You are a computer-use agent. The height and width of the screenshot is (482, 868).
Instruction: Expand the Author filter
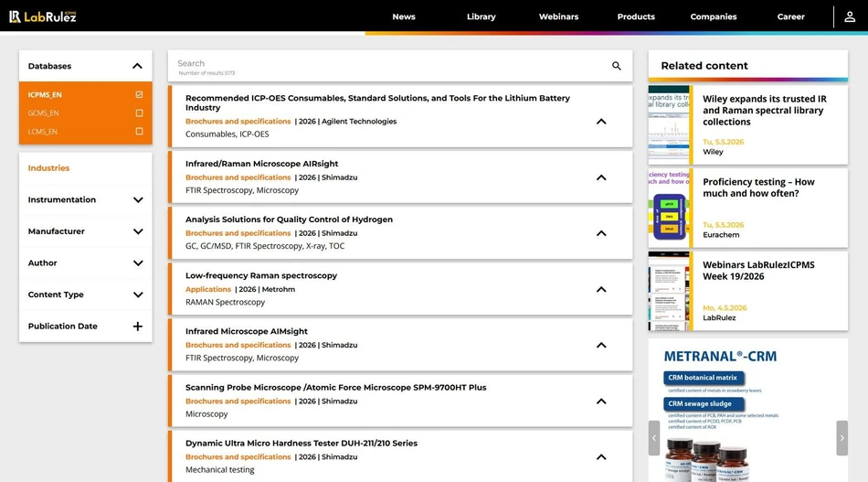tap(138, 263)
